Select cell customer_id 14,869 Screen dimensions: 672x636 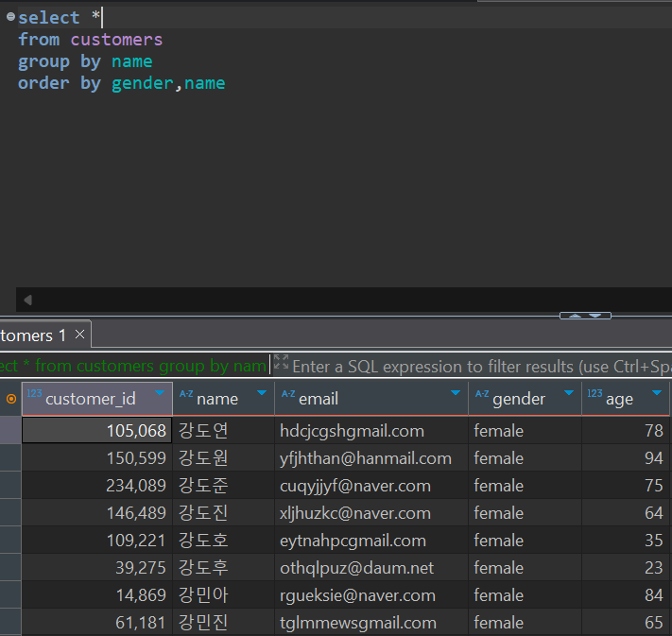coord(96,594)
